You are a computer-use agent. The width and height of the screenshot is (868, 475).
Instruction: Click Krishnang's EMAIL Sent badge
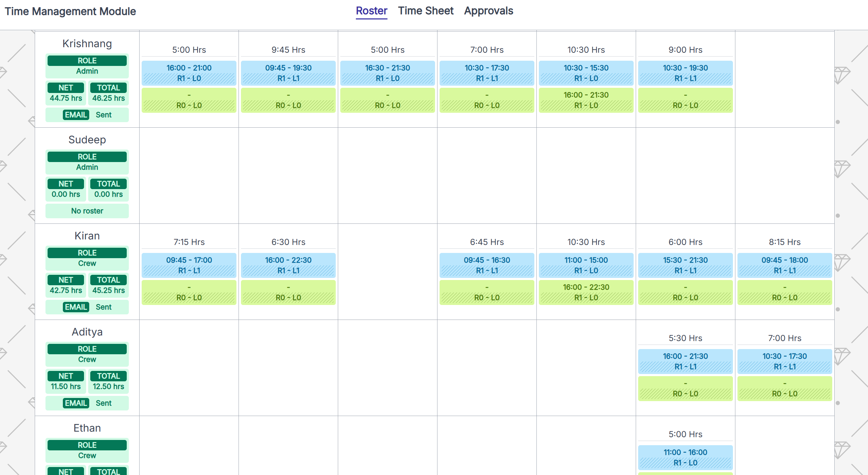pyautogui.click(x=87, y=114)
